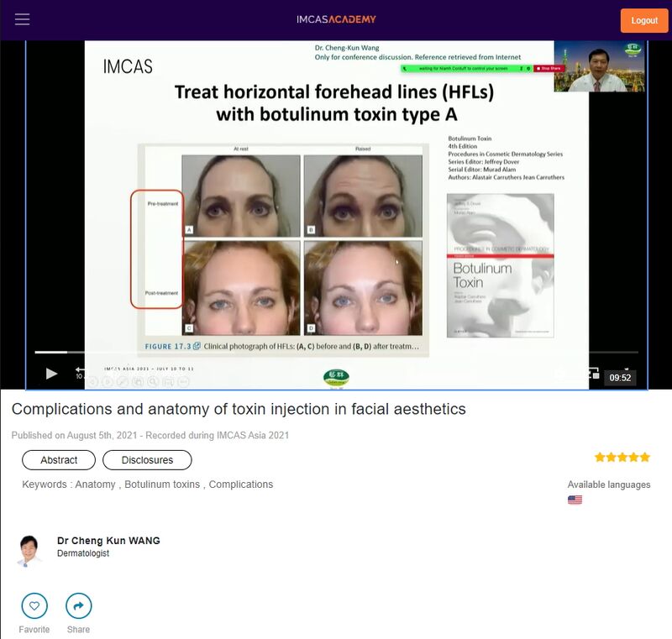Rewind the video 10 seconds

coord(80,373)
